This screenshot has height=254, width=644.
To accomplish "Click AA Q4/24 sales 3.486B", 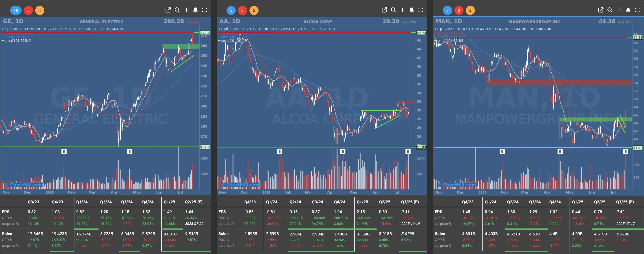I will coord(340,234).
